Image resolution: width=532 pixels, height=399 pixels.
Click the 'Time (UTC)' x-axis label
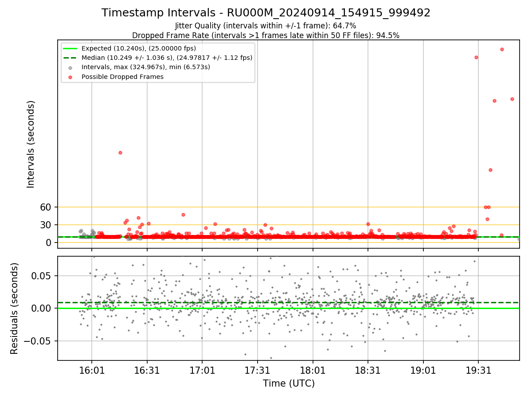click(289, 383)
